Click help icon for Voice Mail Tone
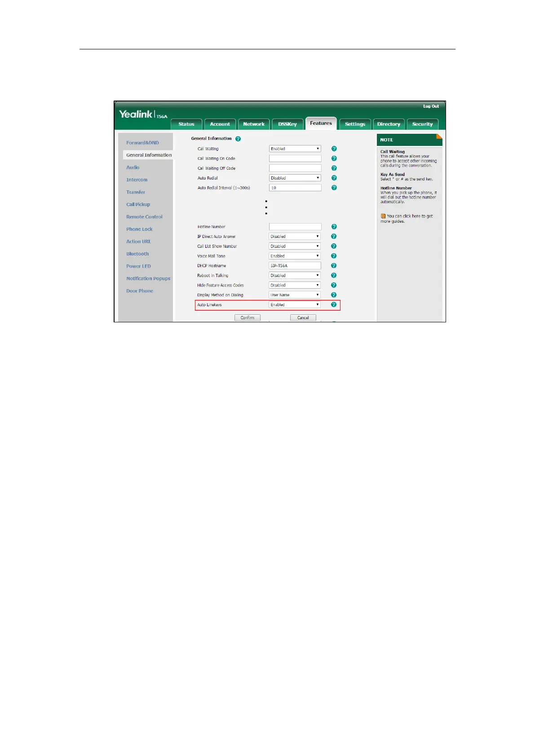 (334, 256)
